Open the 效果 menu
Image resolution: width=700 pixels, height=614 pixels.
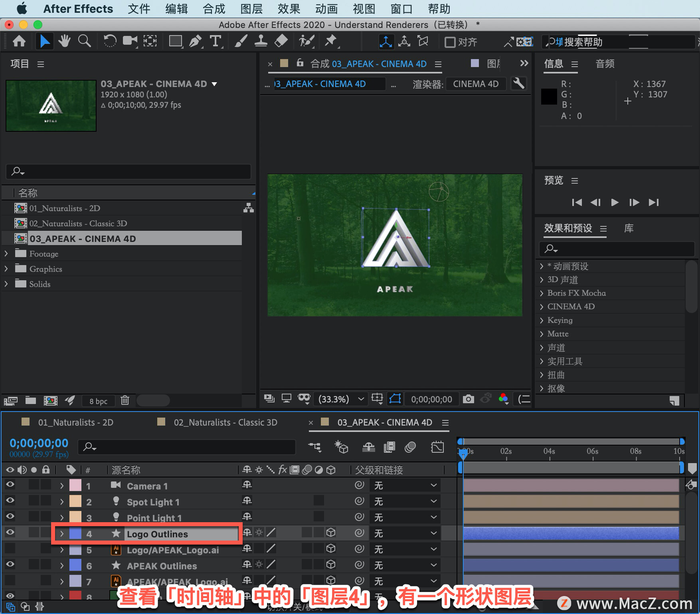pos(289,9)
